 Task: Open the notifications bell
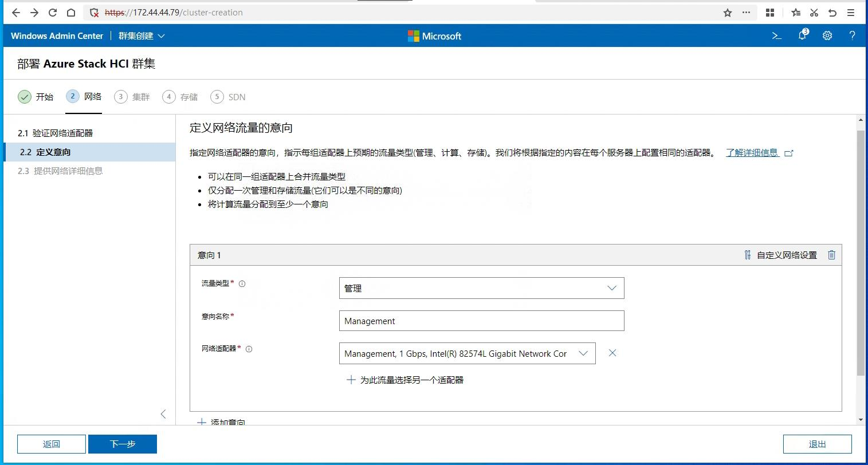(x=803, y=36)
